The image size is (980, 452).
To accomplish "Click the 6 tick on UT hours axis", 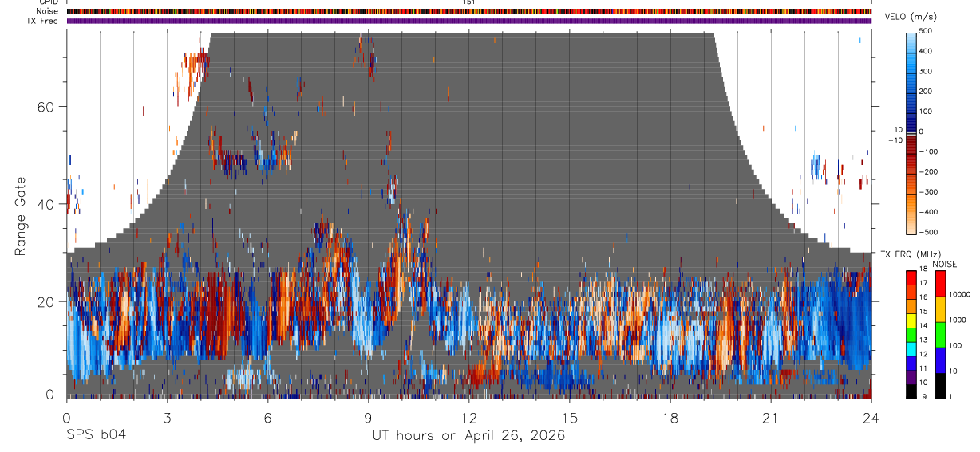I will click(267, 417).
